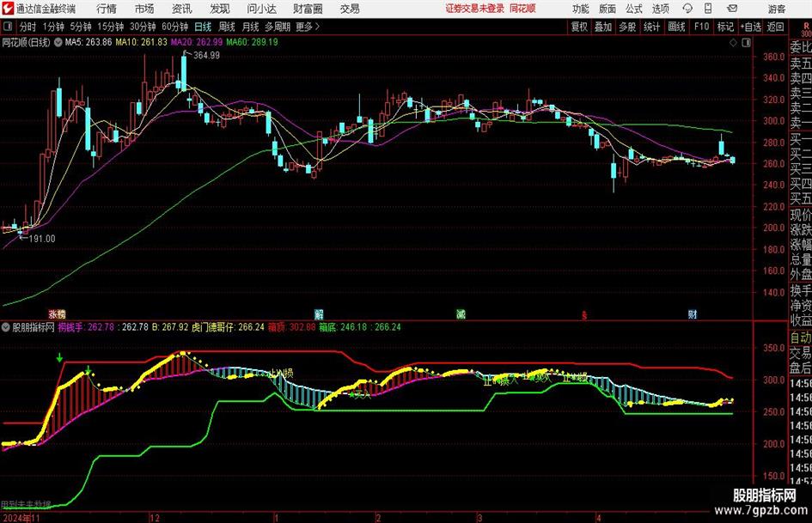Viewport: 812px width, 523px height.
Task: Open the 资讯 menu
Action: 182,9
